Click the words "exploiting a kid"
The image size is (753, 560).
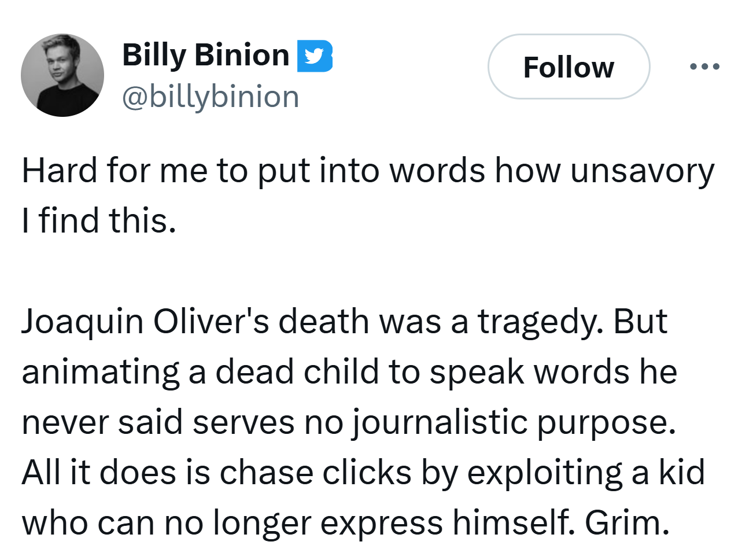pos(586,472)
